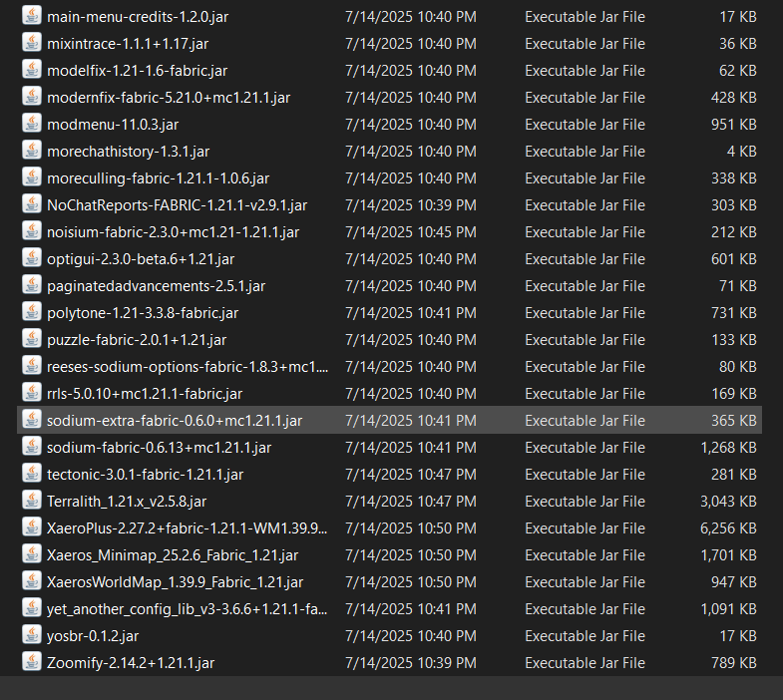The image size is (783, 700).
Task: Click the icon for puzzle-fabric-2.0.1+1.21.jar
Action: (x=32, y=339)
